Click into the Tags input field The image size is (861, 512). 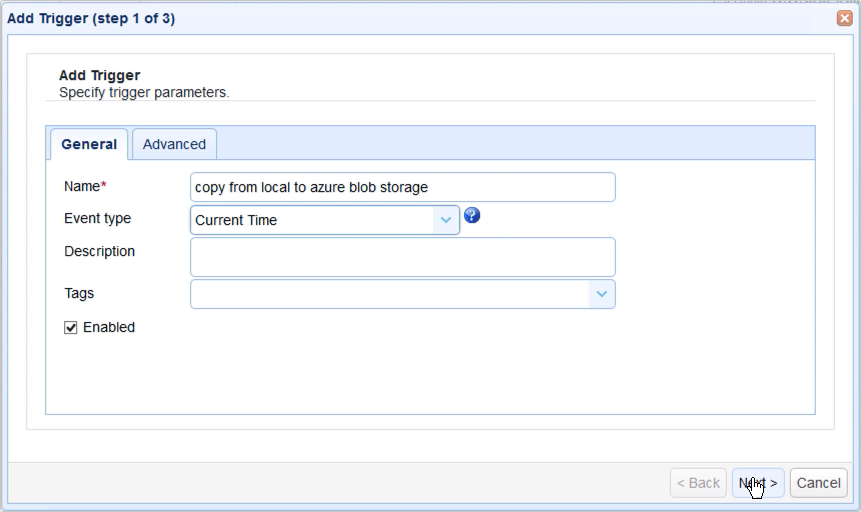tap(390, 294)
